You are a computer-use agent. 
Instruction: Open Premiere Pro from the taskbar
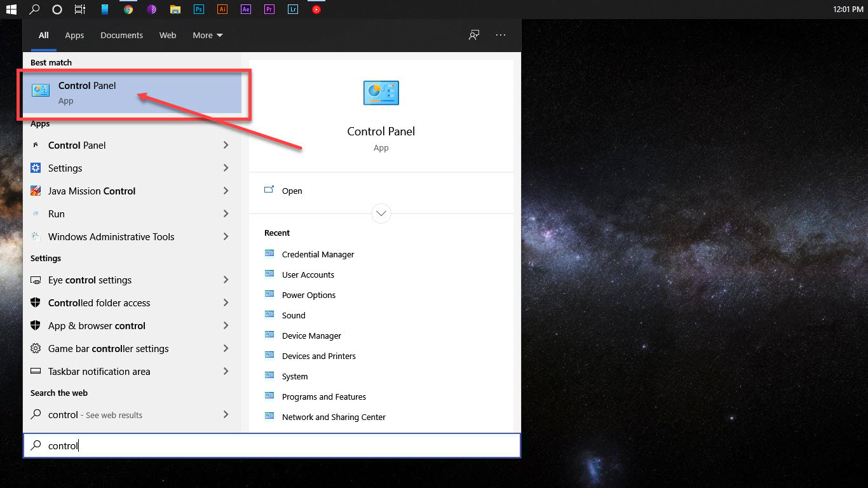(x=269, y=9)
